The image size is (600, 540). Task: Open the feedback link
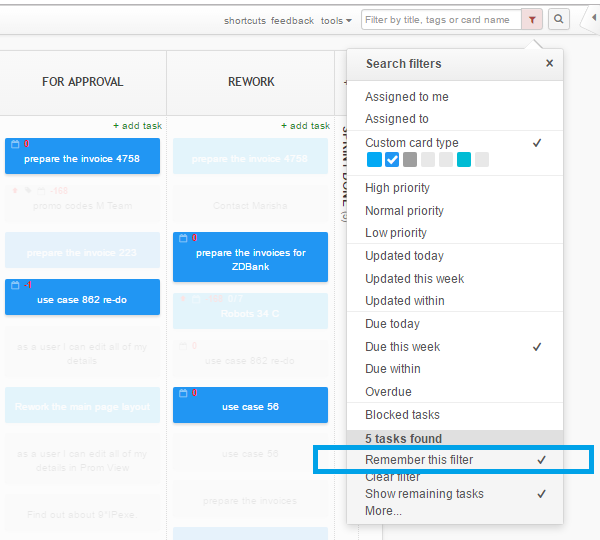pos(292,21)
